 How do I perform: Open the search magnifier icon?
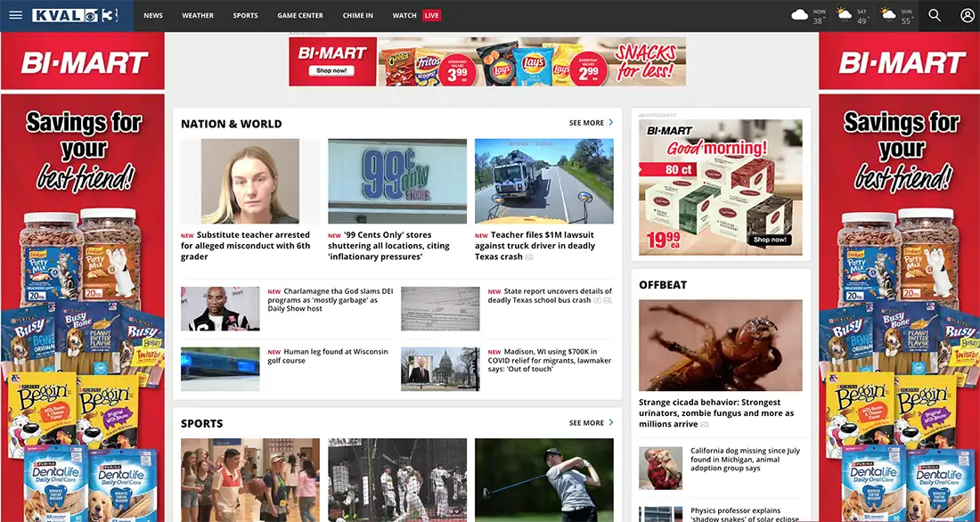[x=935, y=16]
